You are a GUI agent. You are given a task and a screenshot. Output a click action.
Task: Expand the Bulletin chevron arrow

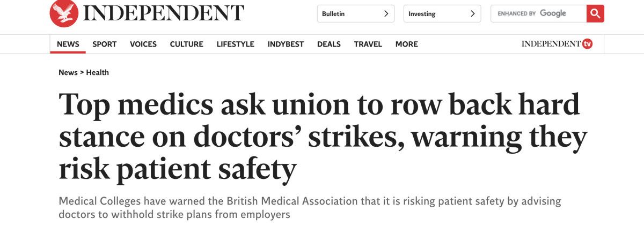click(x=386, y=14)
